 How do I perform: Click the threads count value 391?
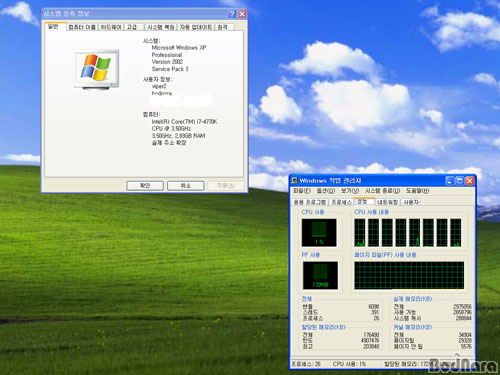tap(375, 312)
